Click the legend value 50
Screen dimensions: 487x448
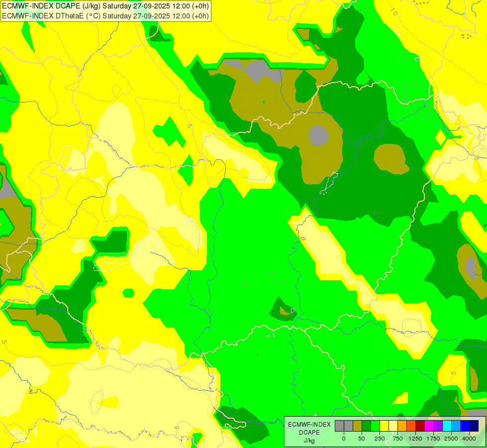coord(362,439)
